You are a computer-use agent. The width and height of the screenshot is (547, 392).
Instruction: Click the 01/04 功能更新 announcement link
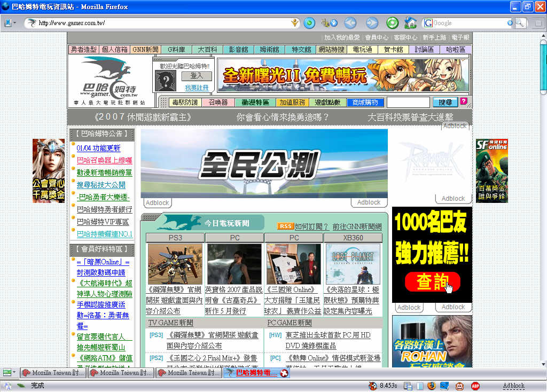(98, 148)
